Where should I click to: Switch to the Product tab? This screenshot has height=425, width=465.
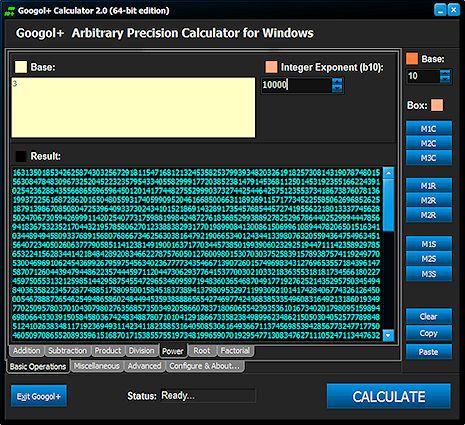108,351
